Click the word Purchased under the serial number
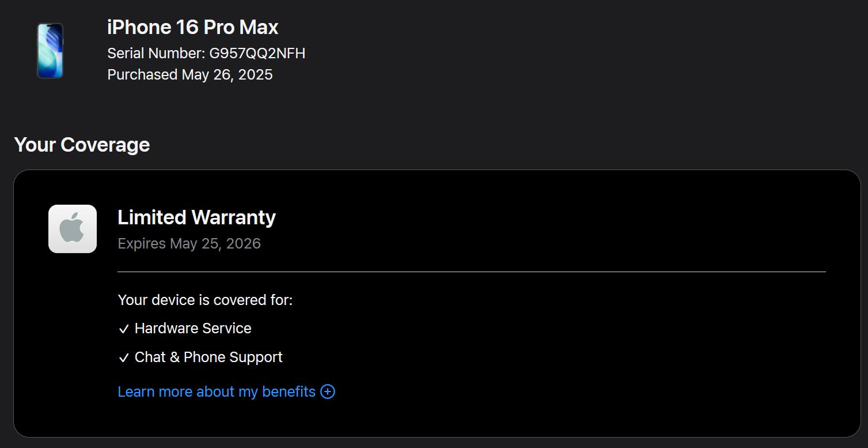 point(142,75)
